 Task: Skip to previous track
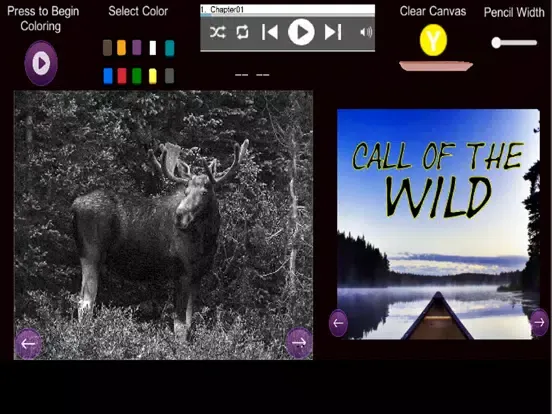click(270, 32)
